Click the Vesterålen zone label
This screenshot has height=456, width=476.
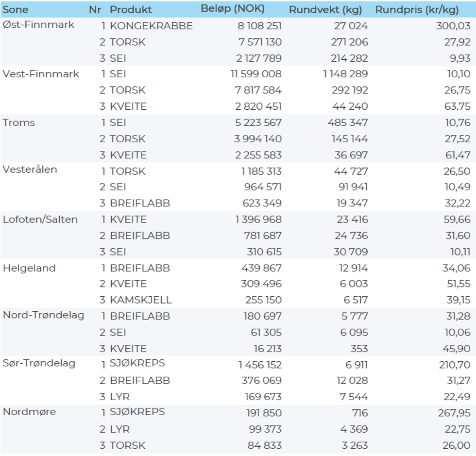point(30,169)
